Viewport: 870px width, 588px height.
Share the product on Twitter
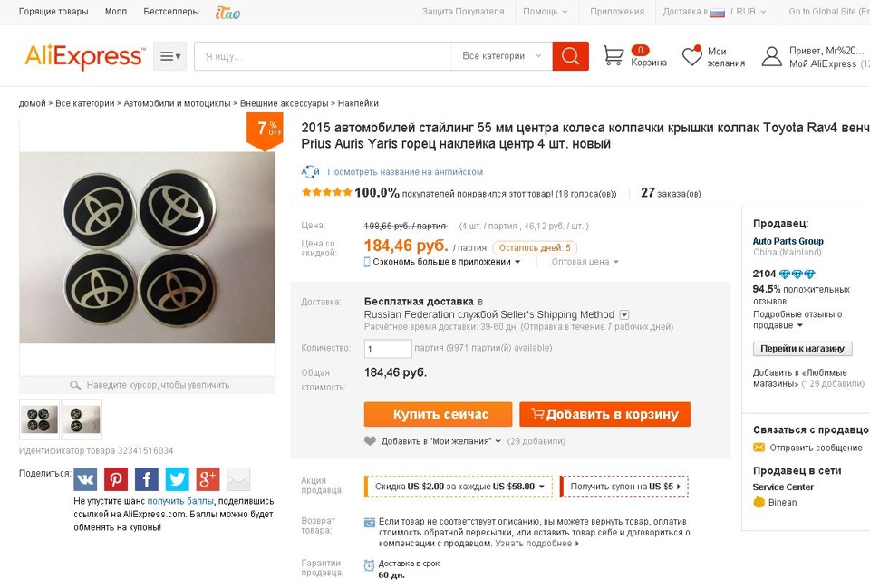click(x=177, y=479)
